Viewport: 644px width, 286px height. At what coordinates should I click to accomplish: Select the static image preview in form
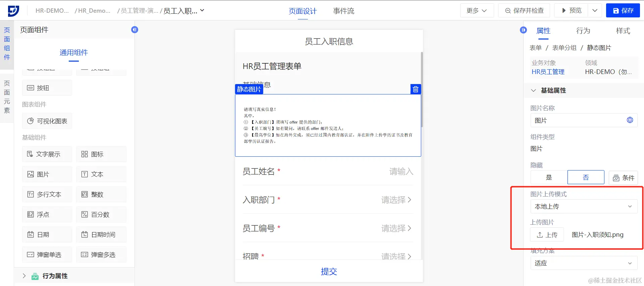click(x=328, y=125)
